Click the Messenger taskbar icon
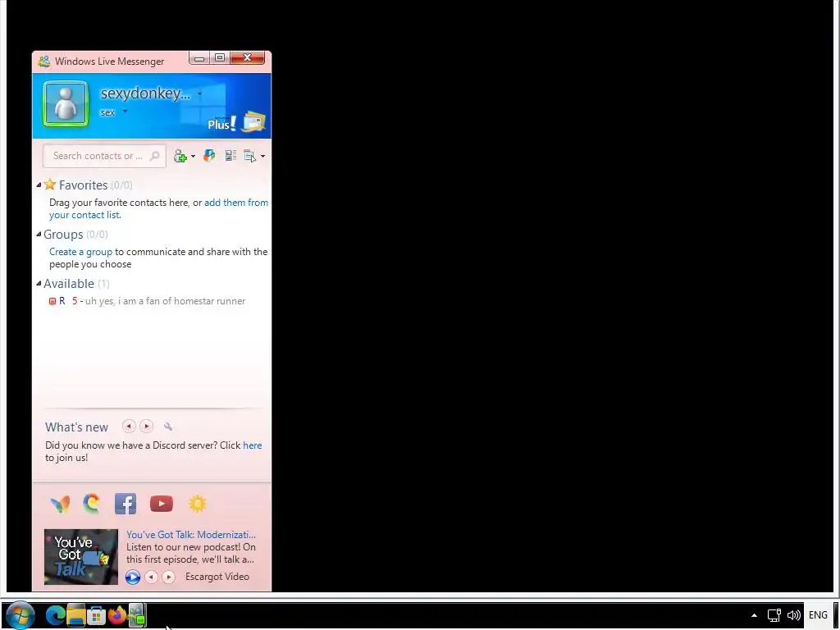The image size is (840, 630). coord(137,615)
